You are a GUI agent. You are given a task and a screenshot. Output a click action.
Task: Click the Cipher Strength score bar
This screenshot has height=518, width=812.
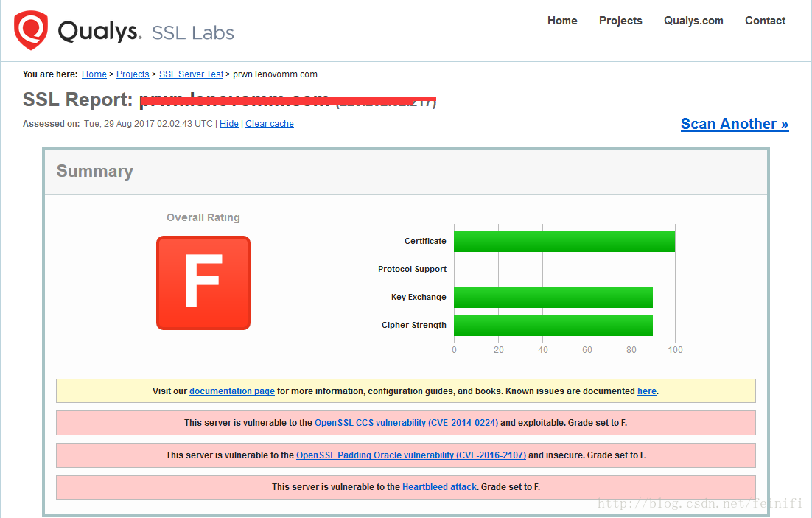tap(553, 325)
